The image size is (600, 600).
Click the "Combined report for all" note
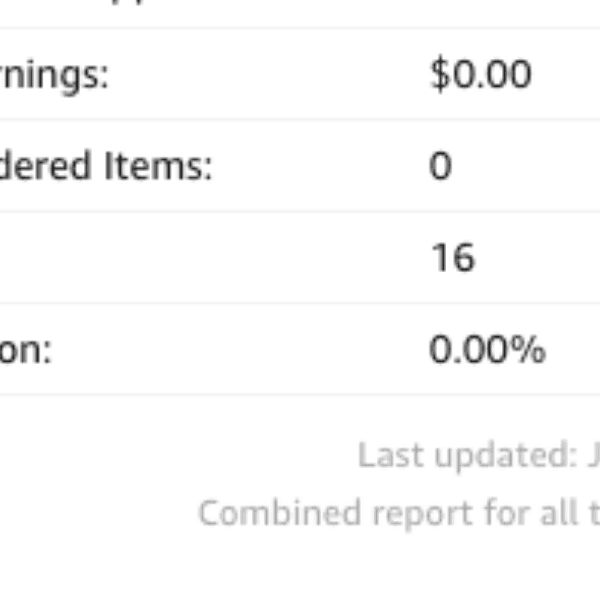coord(398,513)
